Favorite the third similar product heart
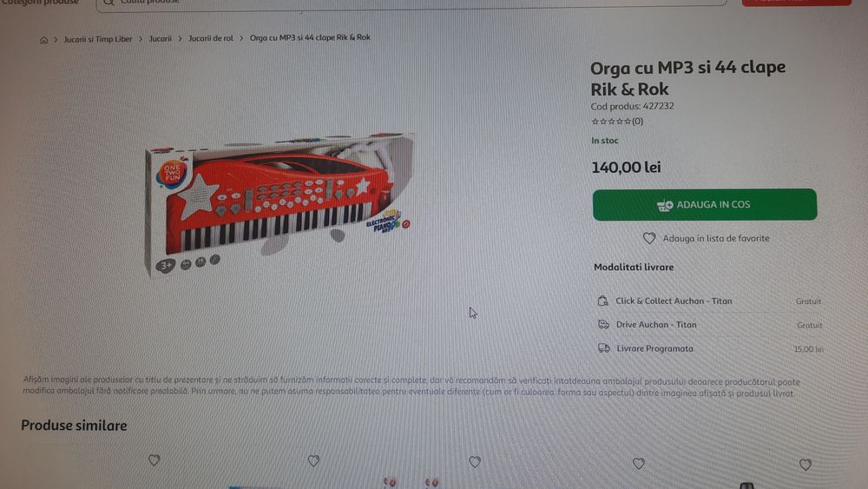 [475, 462]
